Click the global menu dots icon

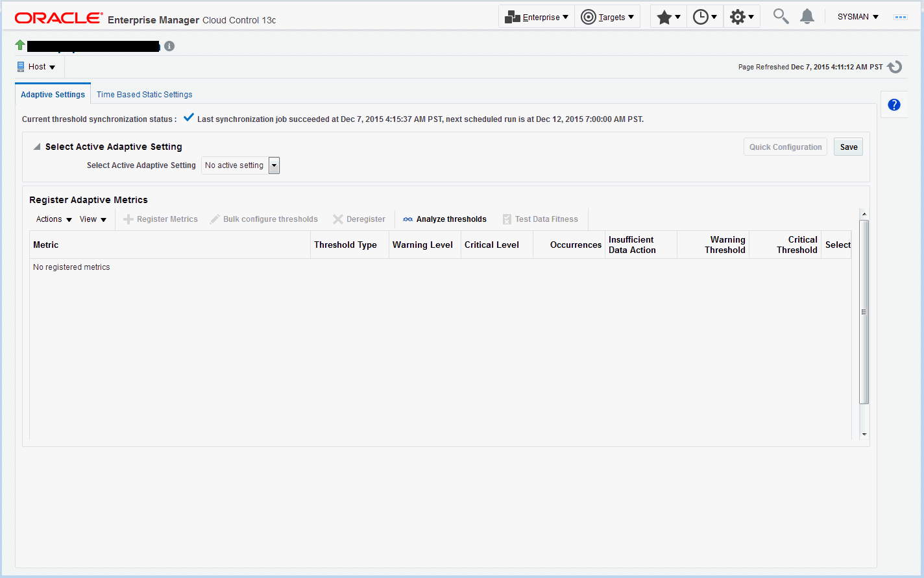pyautogui.click(x=901, y=17)
